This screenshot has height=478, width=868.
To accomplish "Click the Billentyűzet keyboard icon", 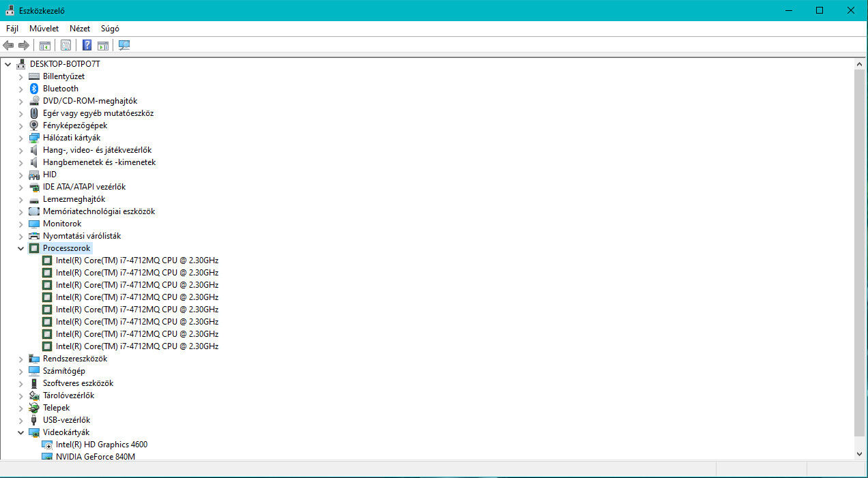I will 34,76.
